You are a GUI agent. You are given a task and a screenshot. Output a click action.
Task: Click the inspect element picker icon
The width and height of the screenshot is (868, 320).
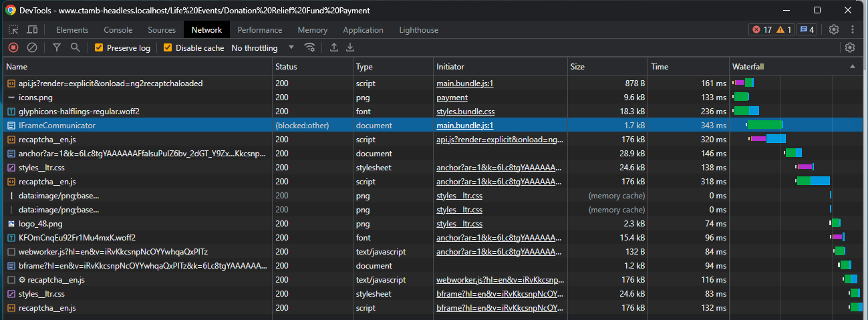(13, 29)
